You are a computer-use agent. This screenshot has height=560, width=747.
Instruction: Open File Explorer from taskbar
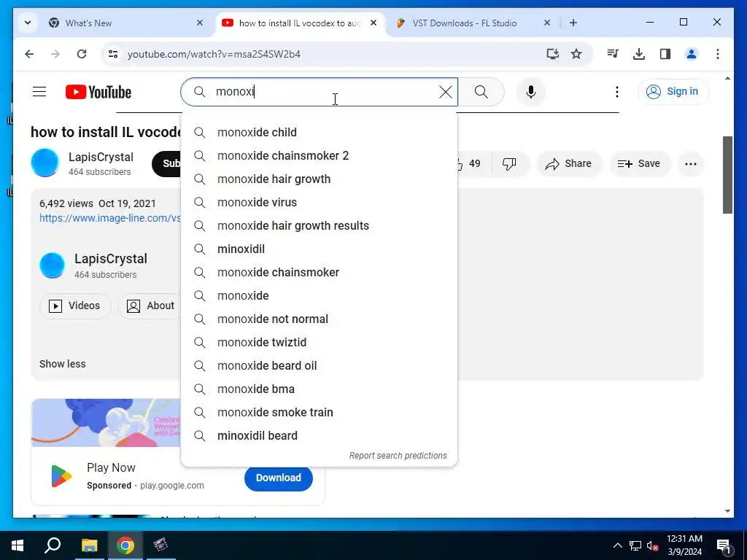pyautogui.click(x=89, y=545)
